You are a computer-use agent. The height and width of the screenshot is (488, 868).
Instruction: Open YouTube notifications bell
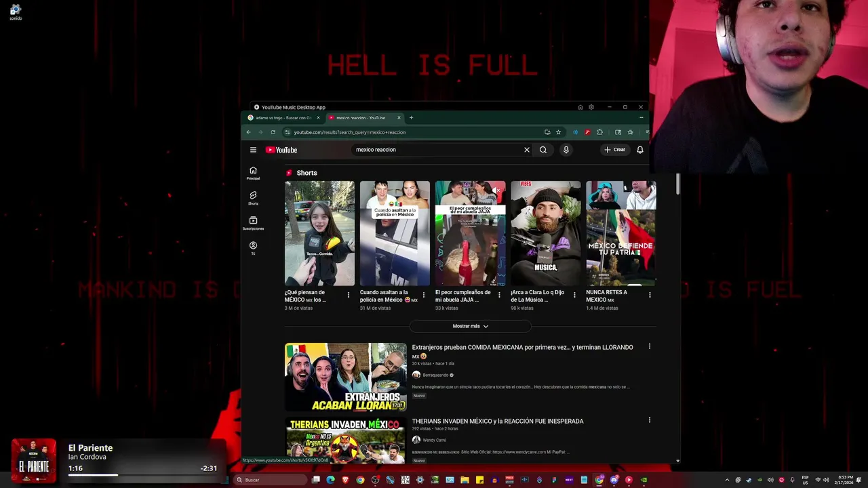point(639,150)
